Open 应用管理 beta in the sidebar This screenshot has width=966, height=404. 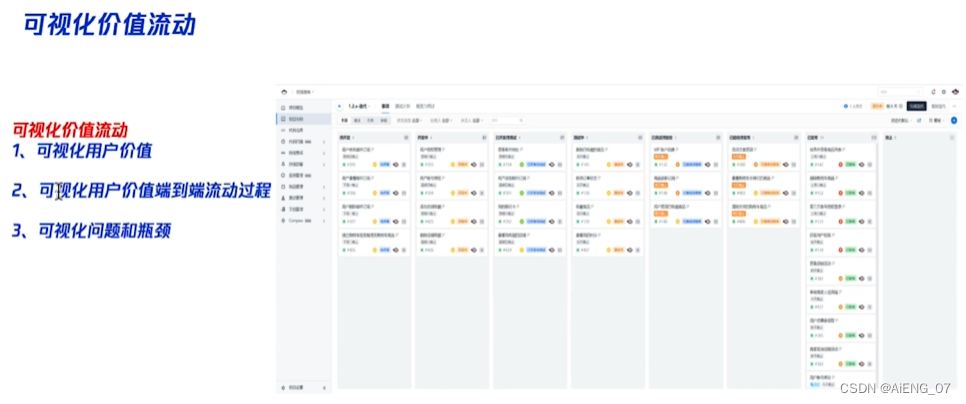[302, 176]
